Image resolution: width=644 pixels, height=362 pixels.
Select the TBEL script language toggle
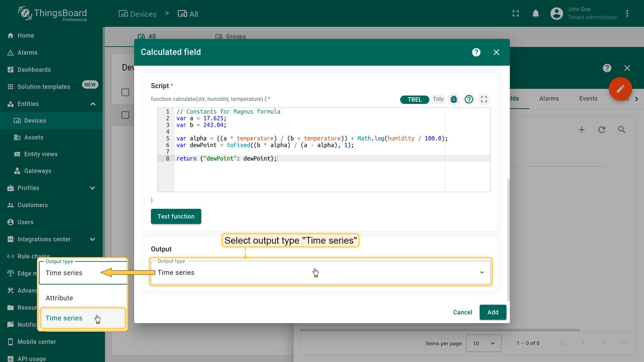click(x=415, y=100)
